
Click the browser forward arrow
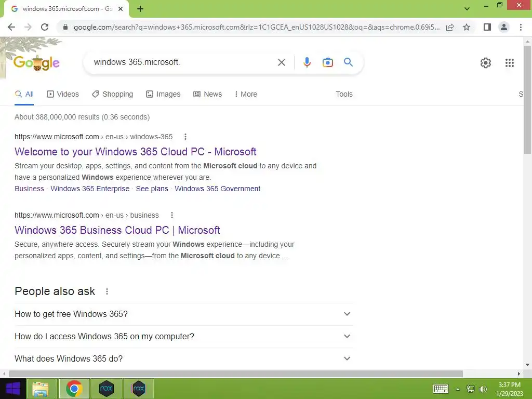tap(28, 27)
